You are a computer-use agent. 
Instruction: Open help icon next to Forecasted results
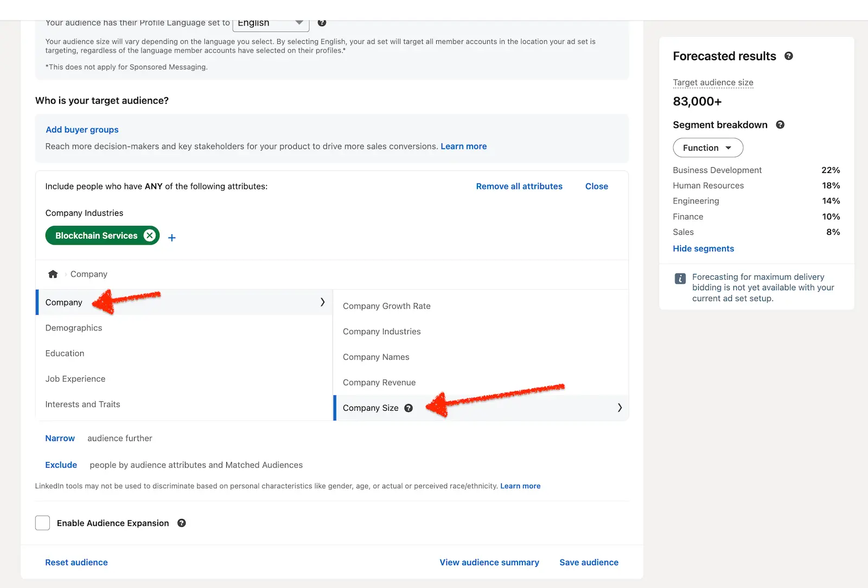click(x=789, y=56)
